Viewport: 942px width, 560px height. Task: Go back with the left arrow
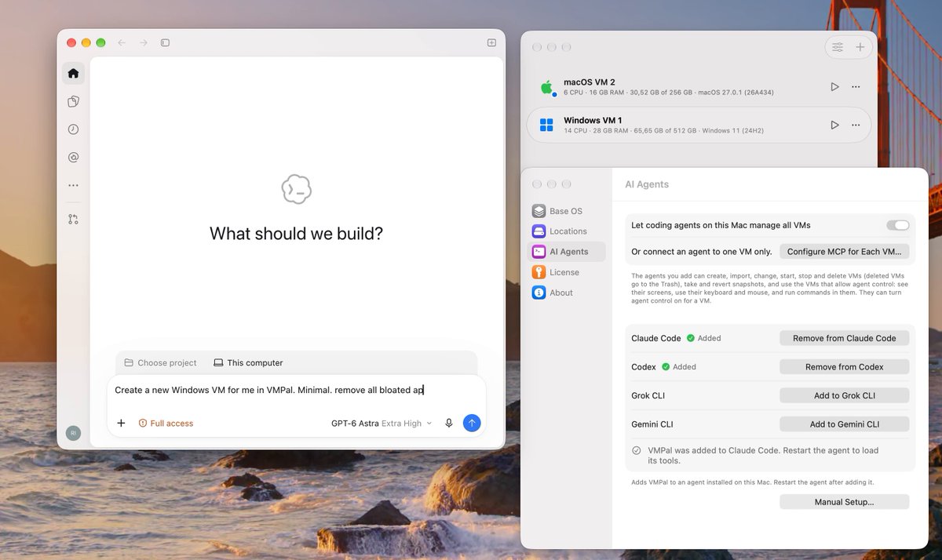[122, 42]
